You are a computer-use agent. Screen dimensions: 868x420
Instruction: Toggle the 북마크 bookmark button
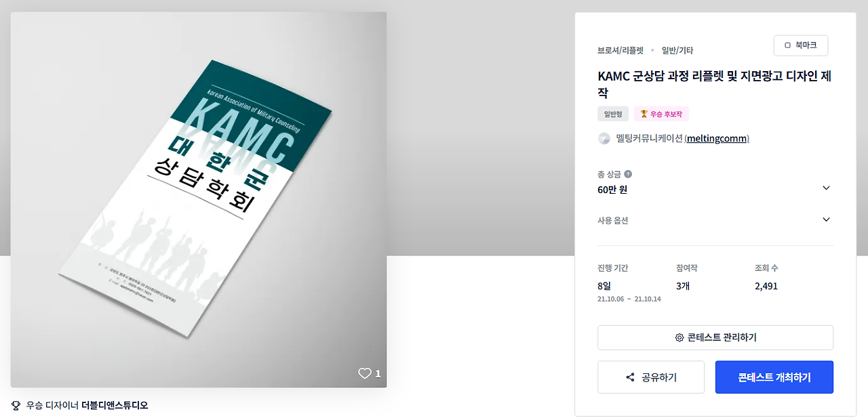tap(801, 45)
